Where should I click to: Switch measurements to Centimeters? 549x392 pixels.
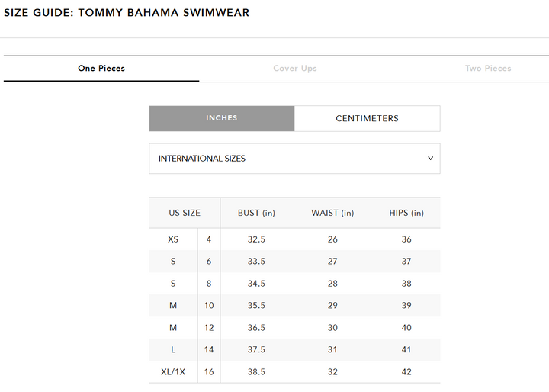[x=367, y=118]
